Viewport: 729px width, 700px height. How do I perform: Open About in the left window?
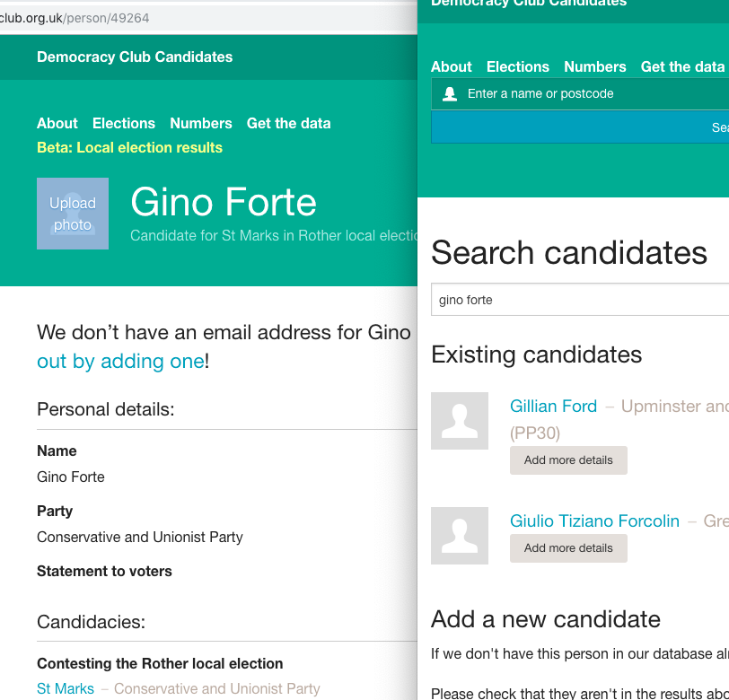coord(57,123)
